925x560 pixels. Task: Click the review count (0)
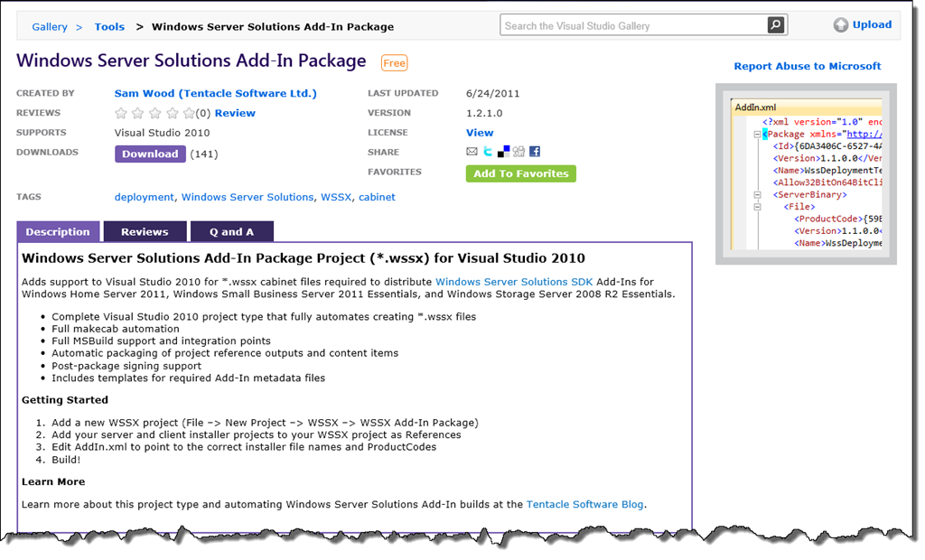(203, 113)
